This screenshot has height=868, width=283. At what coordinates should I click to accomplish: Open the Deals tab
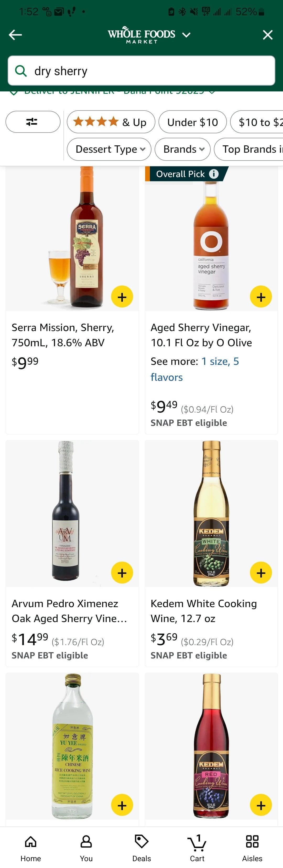click(141, 847)
